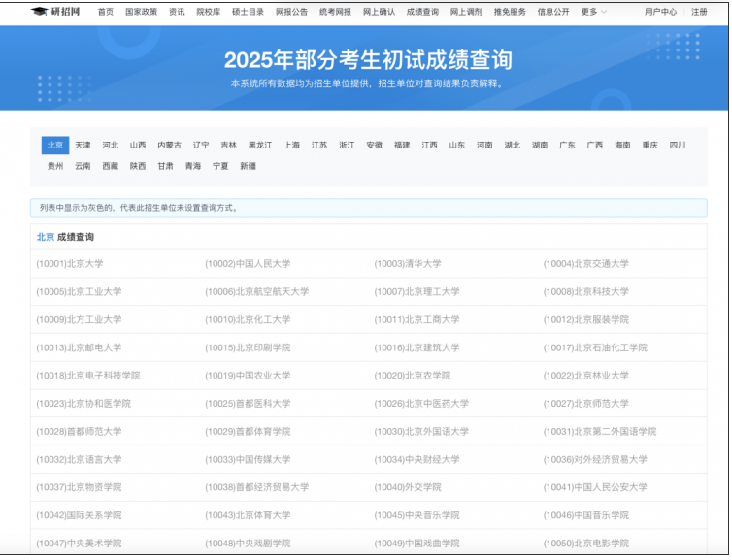Image resolution: width=732 pixels, height=560 pixels.
Task: Select 西藏 province tab
Action: pyautogui.click(x=110, y=166)
